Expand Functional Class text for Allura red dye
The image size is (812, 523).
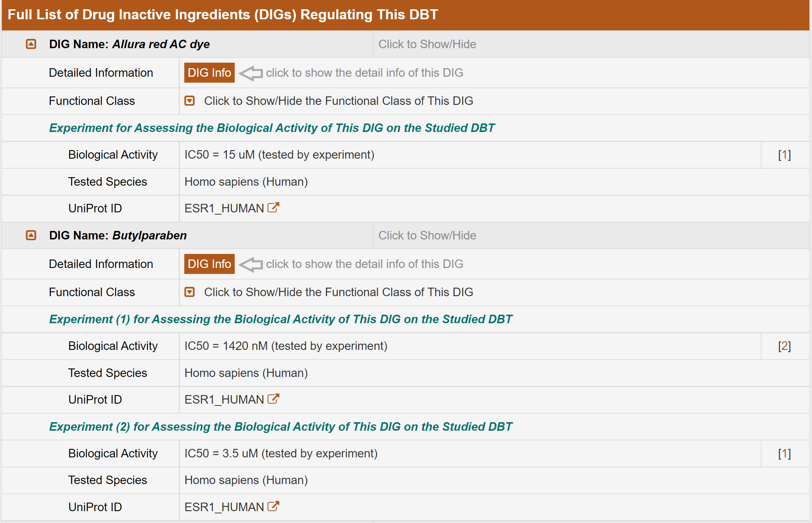coord(338,101)
